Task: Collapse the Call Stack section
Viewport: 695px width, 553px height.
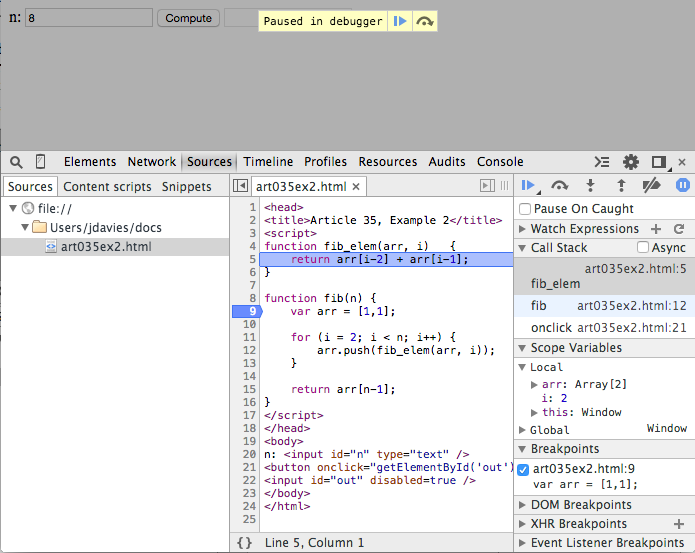Action: click(522, 248)
